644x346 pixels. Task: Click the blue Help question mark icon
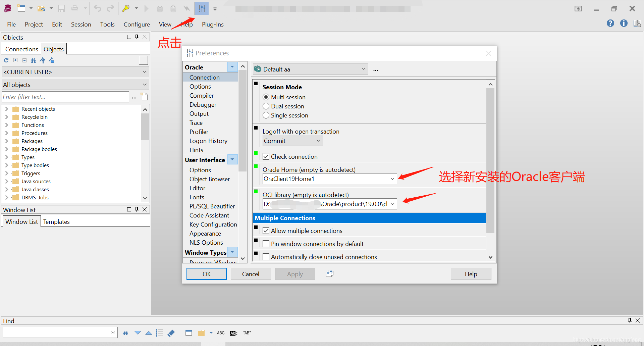(610, 23)
